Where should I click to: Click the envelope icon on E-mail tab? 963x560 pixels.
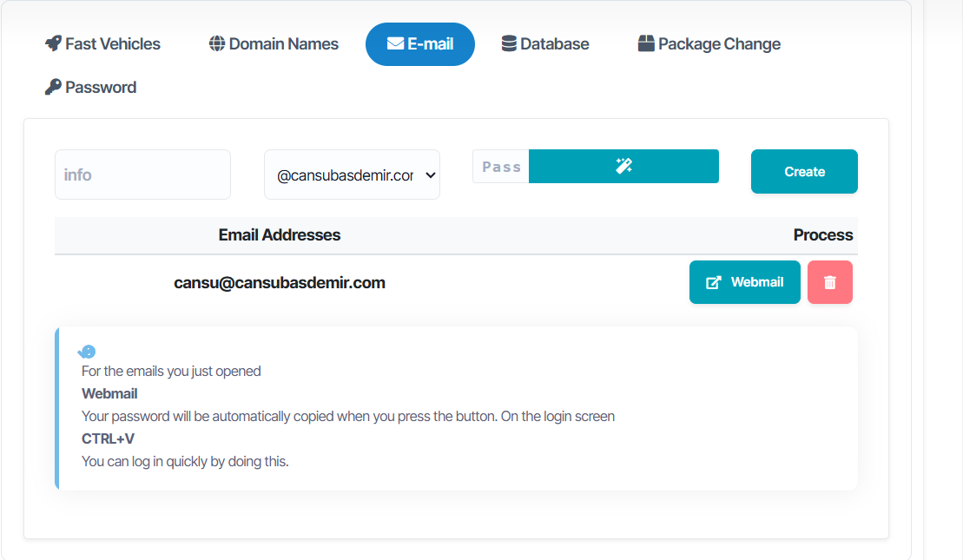tap(395, 43)
